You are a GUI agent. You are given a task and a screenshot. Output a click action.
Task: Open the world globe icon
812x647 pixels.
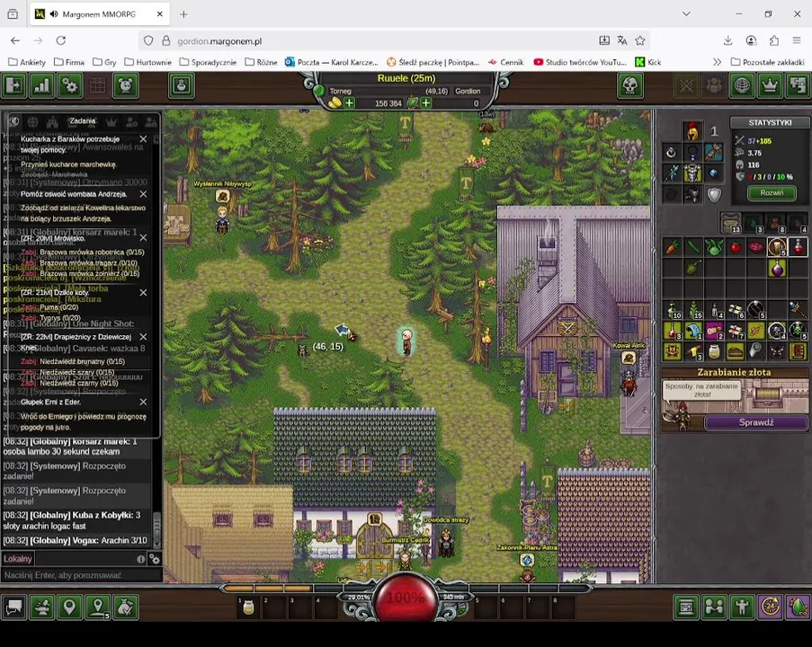pos(742,85)
